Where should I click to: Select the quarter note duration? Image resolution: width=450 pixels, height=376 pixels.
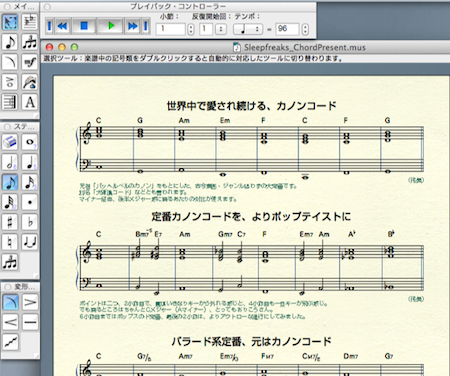tap(30, 162)
